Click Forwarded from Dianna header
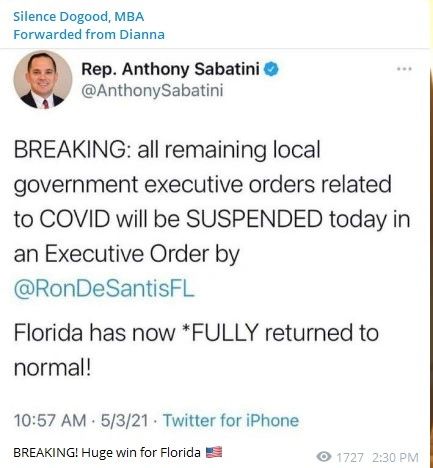The image size is (433, 468). (89, 34)
